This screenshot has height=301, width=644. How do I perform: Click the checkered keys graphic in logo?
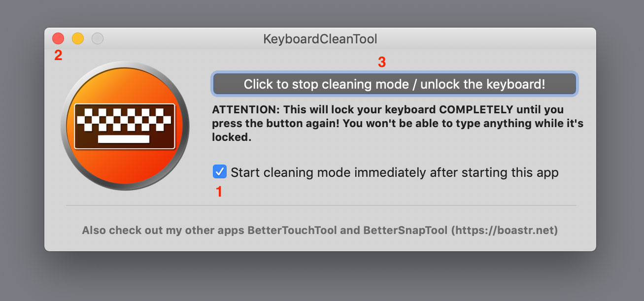click(125, 119)
